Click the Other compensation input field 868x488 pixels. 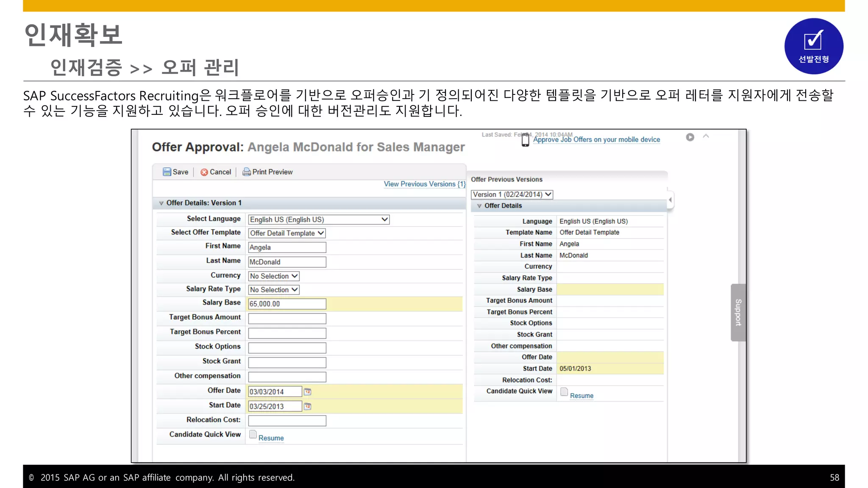pos(287,377)
